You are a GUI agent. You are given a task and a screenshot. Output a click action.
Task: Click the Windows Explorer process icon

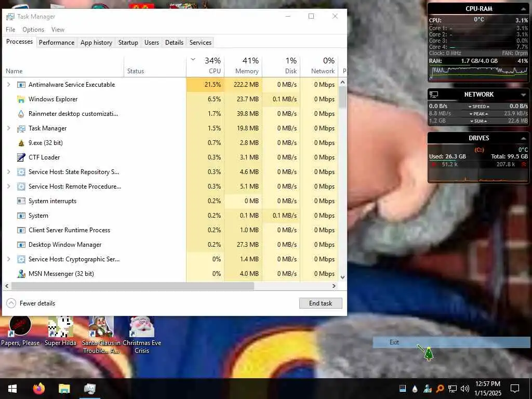21,99
